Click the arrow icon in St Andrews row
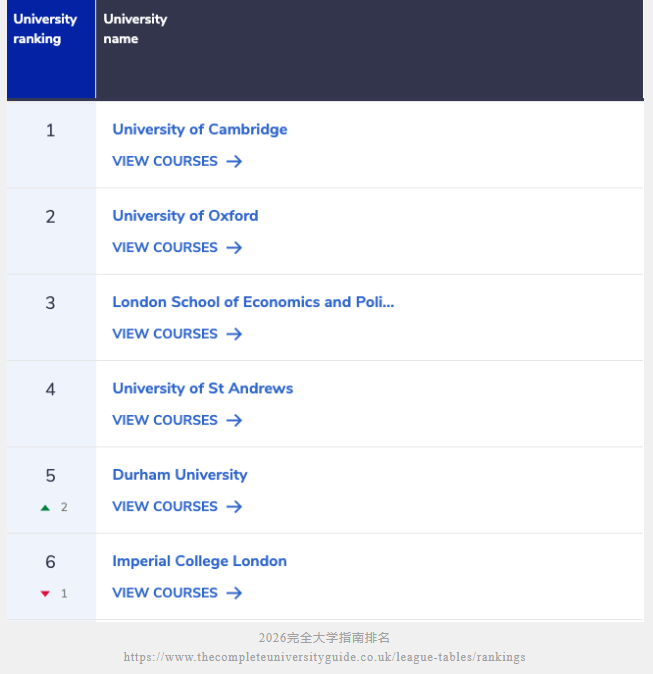 pyautogui.click(x=234, y=421)
